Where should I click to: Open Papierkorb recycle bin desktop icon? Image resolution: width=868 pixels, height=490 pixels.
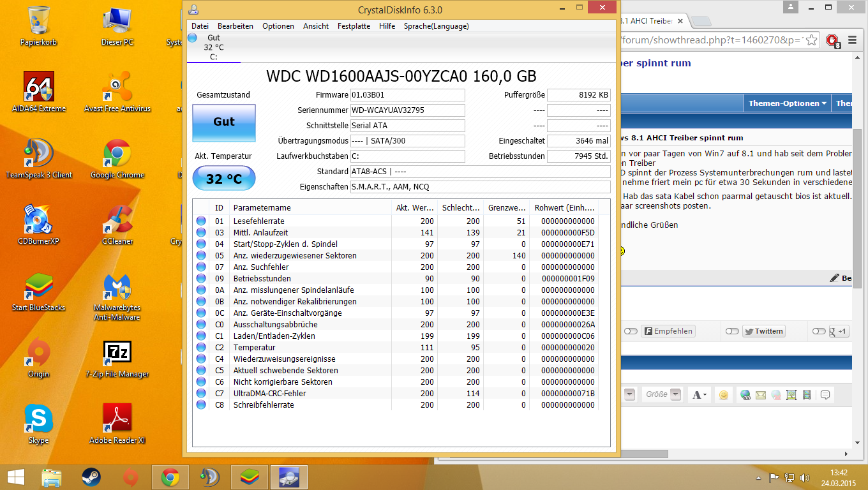click(x=39, y=26)
